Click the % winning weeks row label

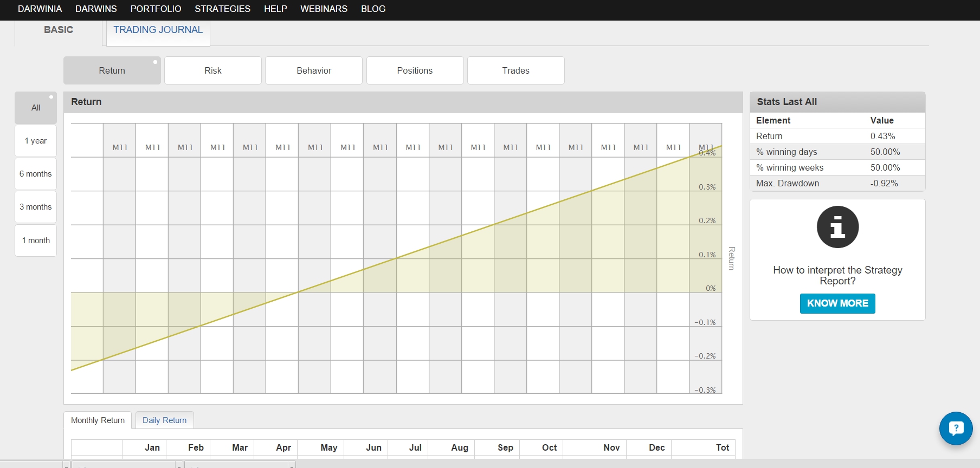click(x=790, y=167)
